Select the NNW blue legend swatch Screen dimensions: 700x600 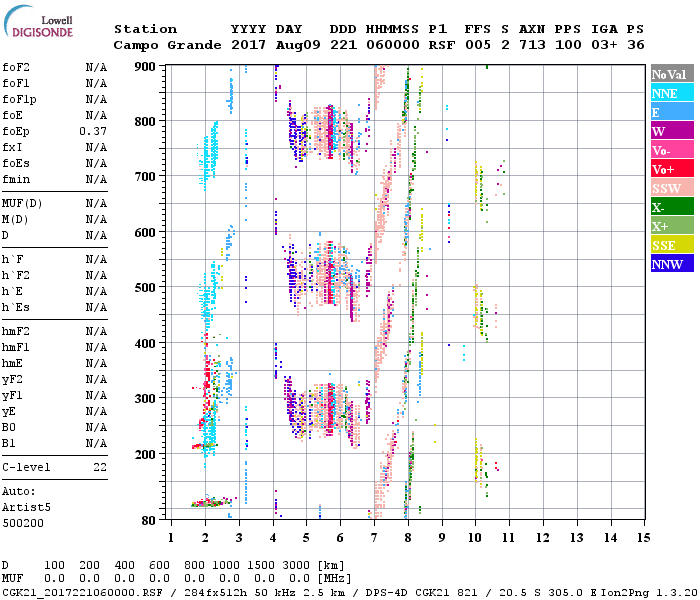point(669,264)
